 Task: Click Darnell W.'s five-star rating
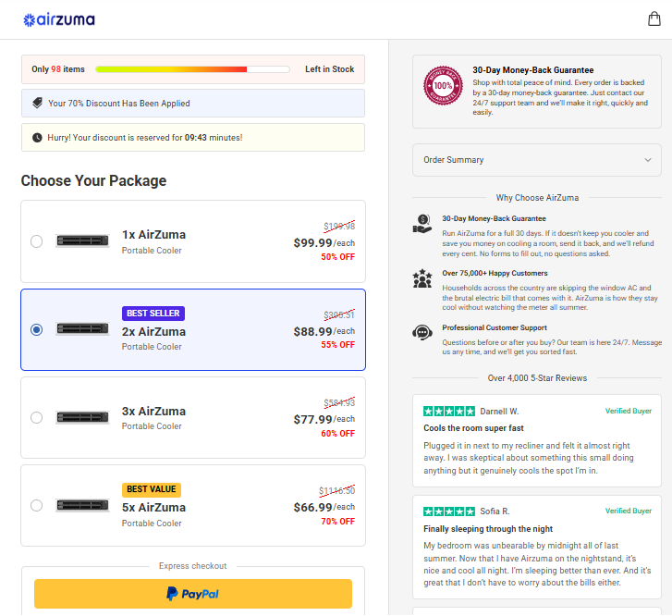[448, 412]
